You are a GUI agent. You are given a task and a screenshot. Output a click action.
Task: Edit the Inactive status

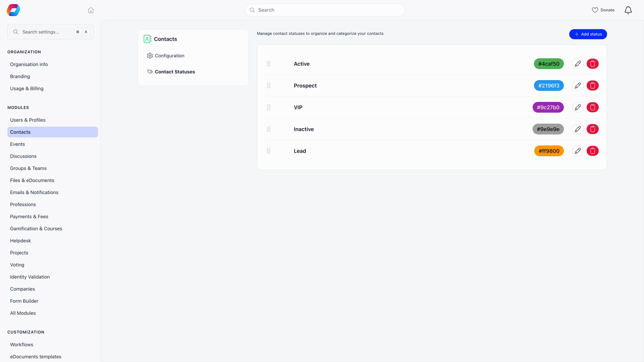pos(578,129)
